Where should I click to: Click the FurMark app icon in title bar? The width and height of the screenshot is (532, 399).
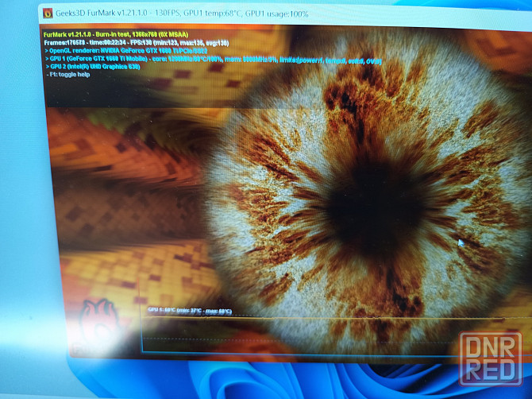pos(47,12)
